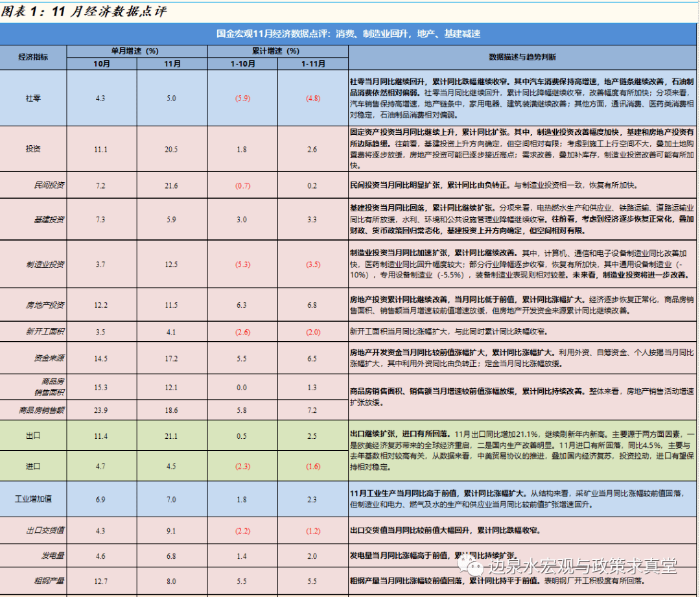Select value 0.0 in 商品房销售面积 row

point(242,388)
